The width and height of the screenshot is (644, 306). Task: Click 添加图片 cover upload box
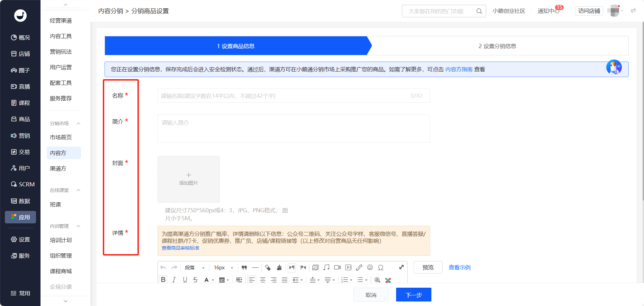tap(189, 179)
